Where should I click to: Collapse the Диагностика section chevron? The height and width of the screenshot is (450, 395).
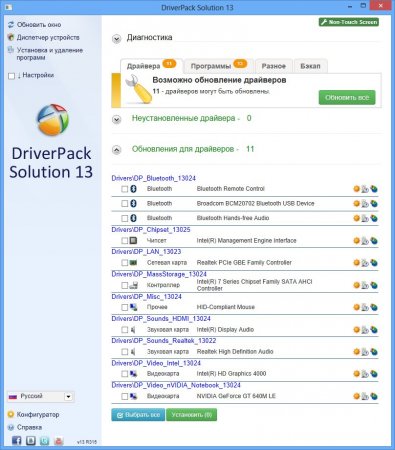116,39
